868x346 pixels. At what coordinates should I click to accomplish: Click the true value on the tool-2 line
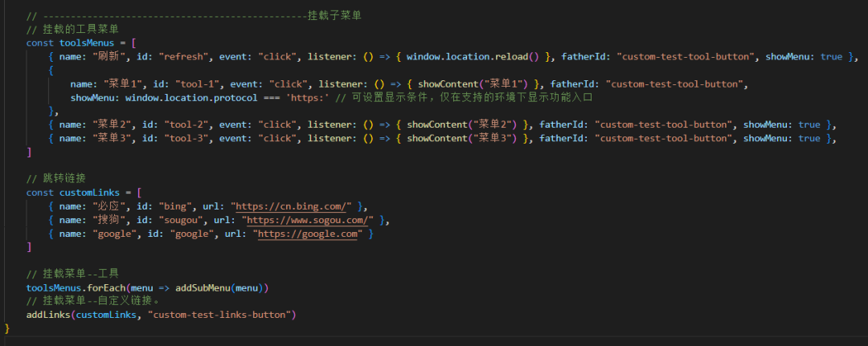(809, 125)
